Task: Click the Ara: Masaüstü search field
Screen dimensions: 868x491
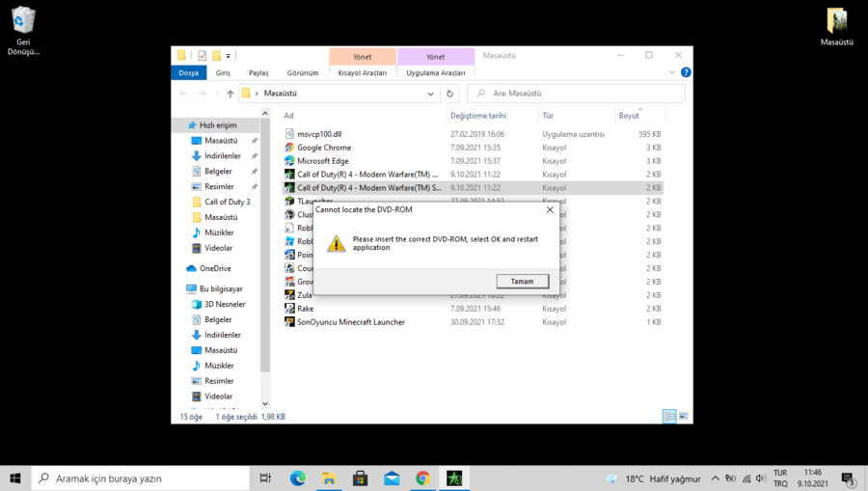Action: point(576,94)
